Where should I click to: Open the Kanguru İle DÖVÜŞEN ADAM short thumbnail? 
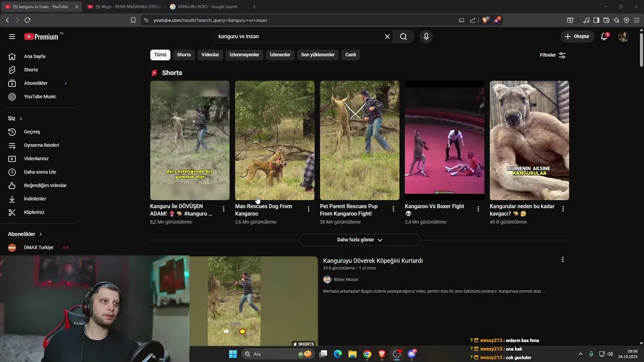click(x=190, y=140)
